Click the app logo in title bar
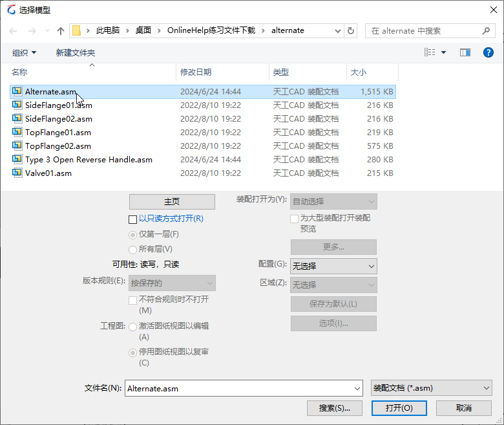The height and width of the screenshot is (425, 504). 11,10
